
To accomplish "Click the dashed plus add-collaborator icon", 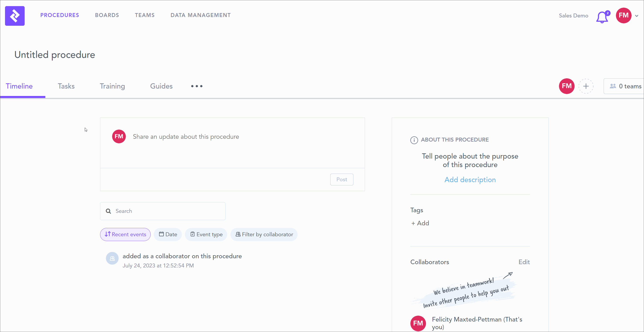I will pos(586,86).
